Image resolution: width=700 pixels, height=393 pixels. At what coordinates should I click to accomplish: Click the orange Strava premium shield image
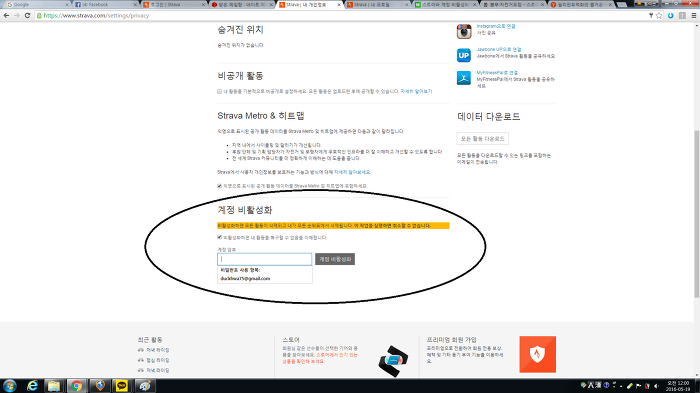click(x=538, y=354)
